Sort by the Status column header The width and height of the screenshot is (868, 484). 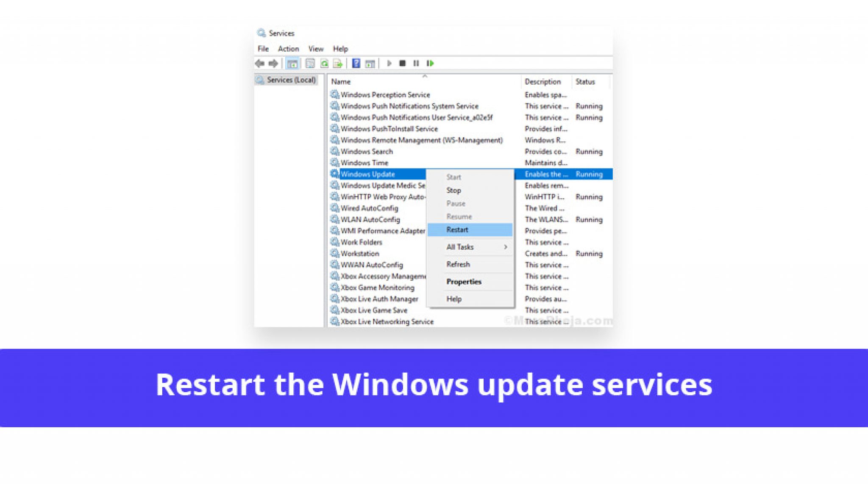(x=586, y=81)
